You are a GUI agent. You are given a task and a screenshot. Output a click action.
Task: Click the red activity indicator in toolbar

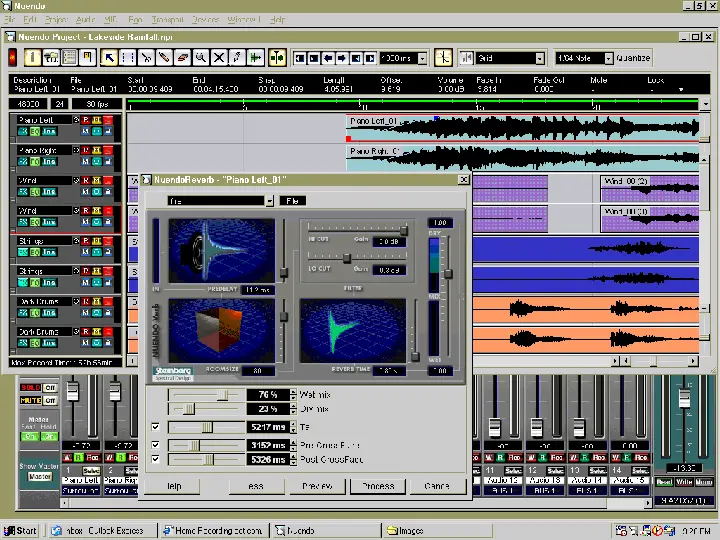12,58
